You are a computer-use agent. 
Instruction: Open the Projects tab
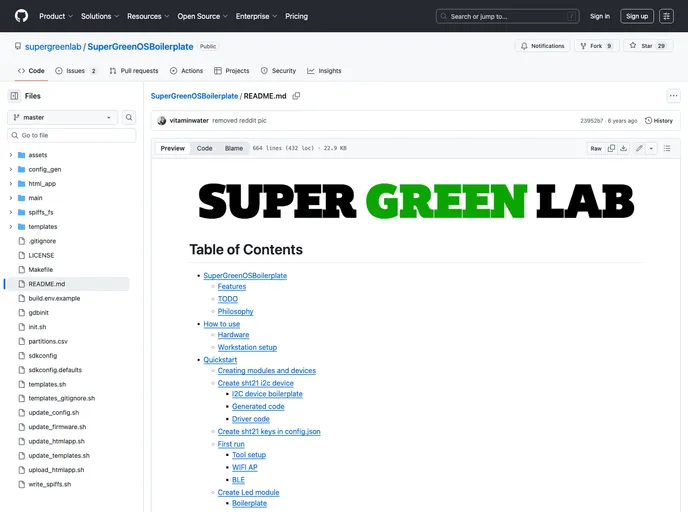pyautogui.click(x=232, y=71)
